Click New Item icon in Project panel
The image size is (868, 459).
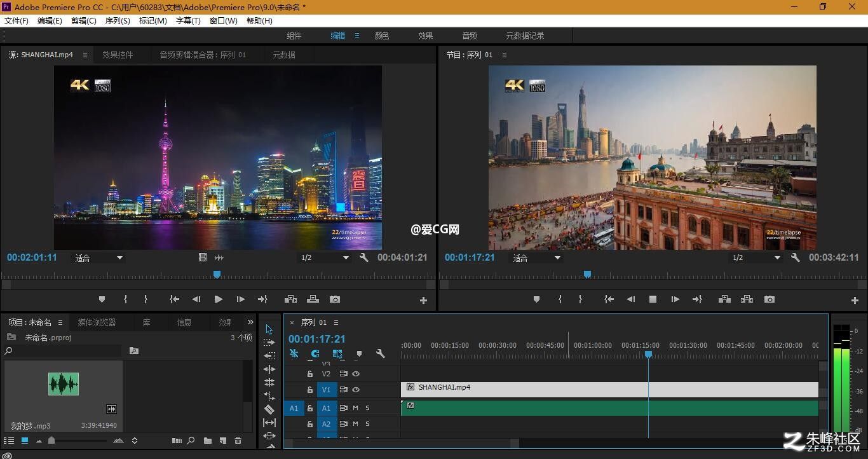tap(223, 441)
